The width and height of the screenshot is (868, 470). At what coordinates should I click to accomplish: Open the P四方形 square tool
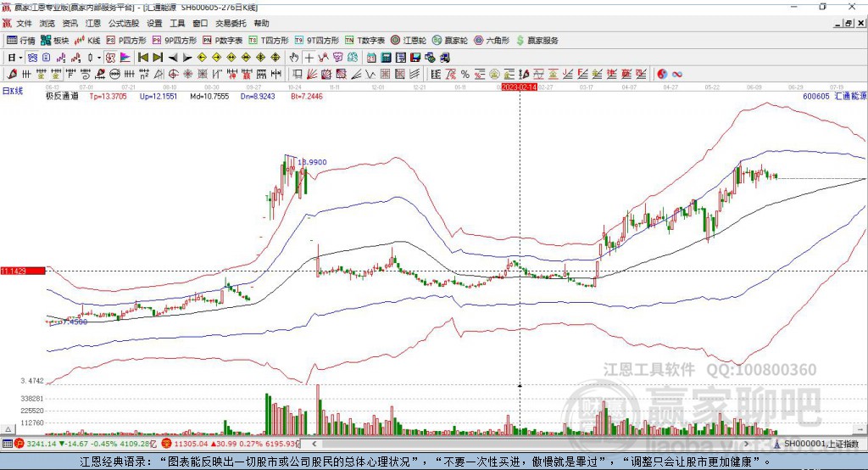[x=126, y=41]
